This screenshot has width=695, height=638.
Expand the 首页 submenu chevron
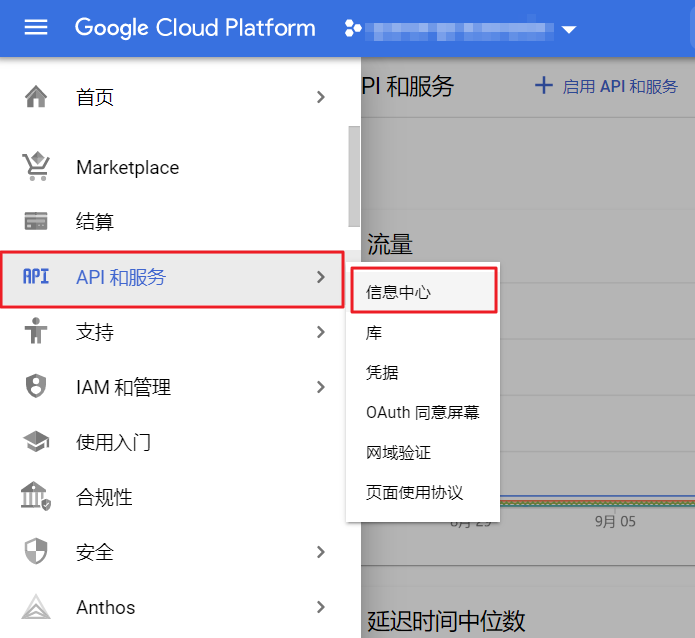[320, 97]
